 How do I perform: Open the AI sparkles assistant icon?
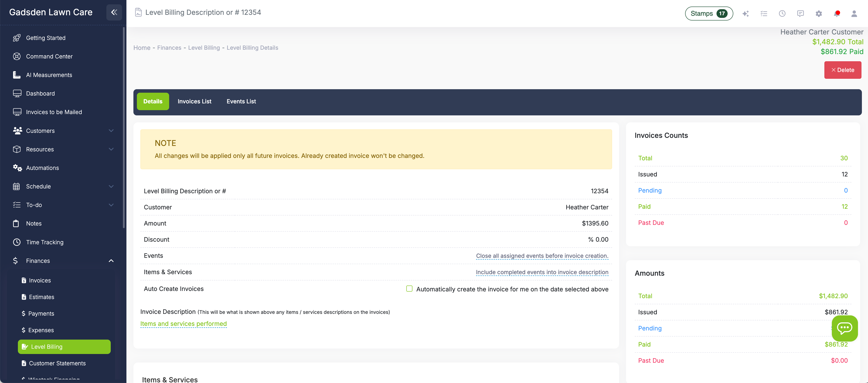coord(746,14)
